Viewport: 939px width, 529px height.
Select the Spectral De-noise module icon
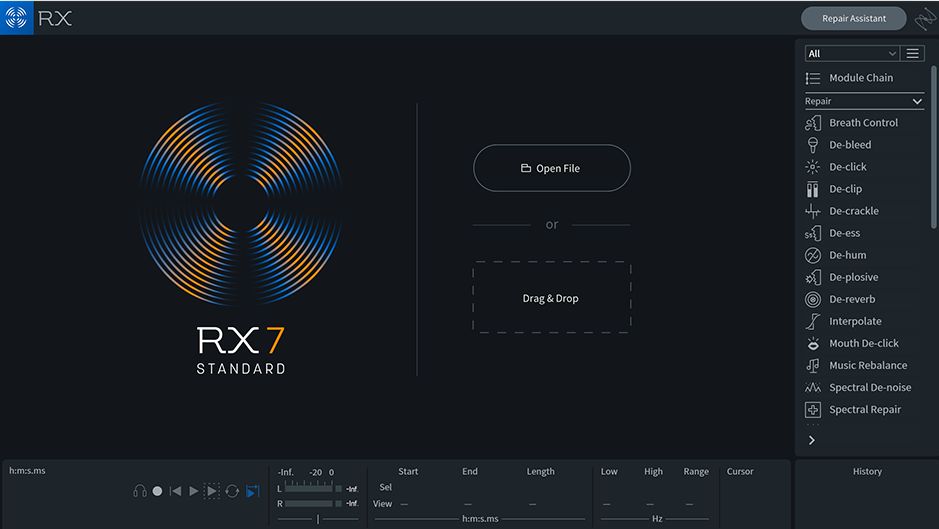click(x=813, y=388)
